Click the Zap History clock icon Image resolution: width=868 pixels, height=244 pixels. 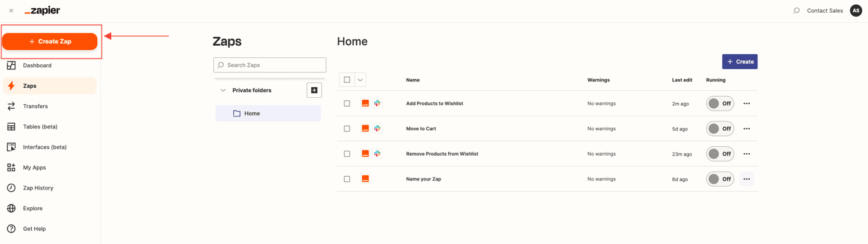(11, 188)
